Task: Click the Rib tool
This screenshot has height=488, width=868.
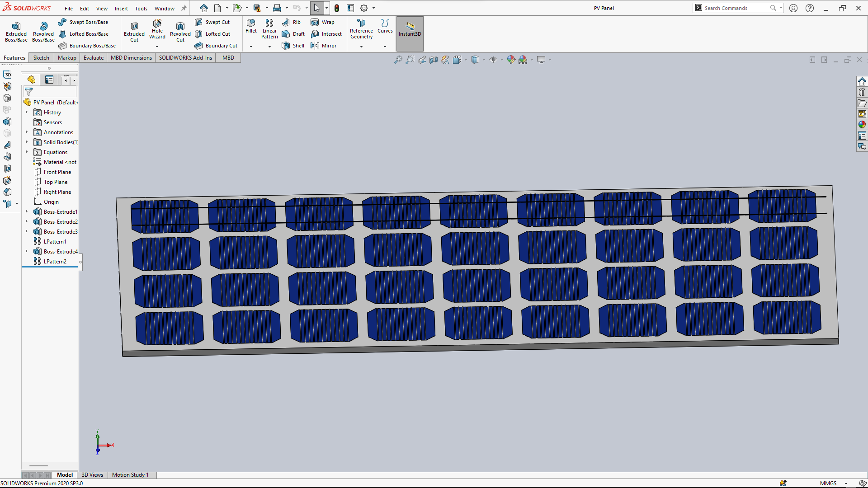Action: (291, 22)
